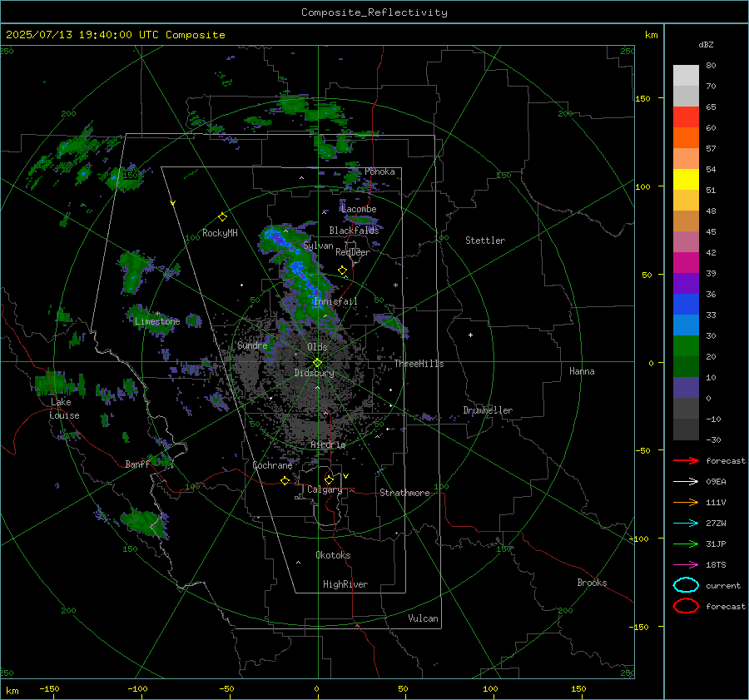Click the dBZ legend heading
This screenshot has width=749, height=700.
706,44
